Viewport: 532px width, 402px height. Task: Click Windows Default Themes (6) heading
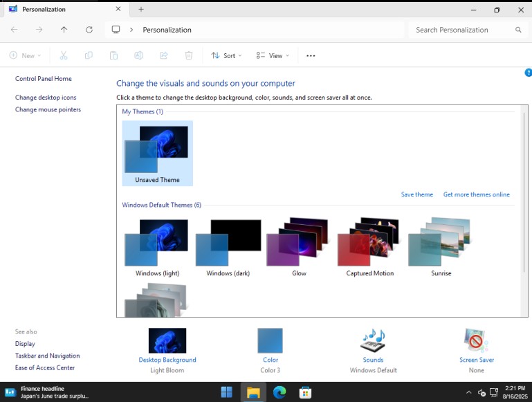point(161,205)
